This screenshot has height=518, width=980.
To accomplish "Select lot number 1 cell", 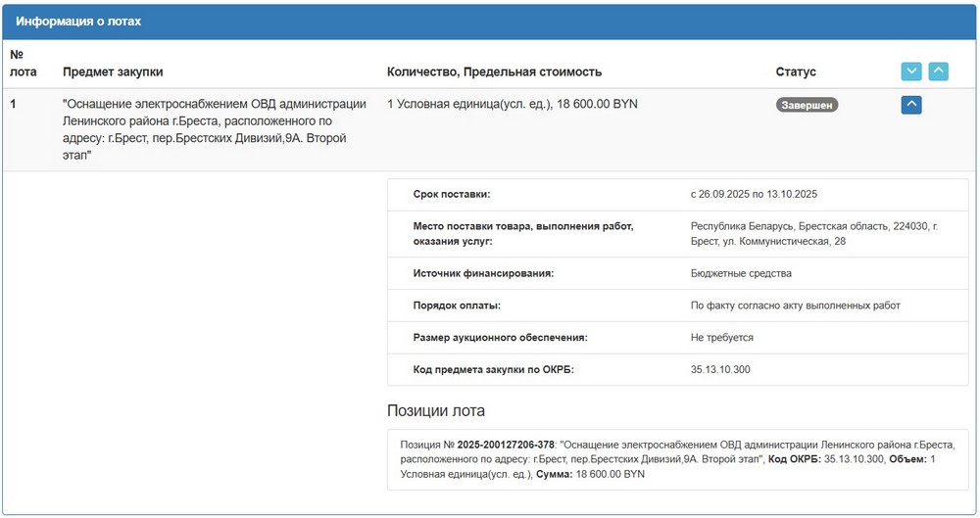I will [14, 104].
